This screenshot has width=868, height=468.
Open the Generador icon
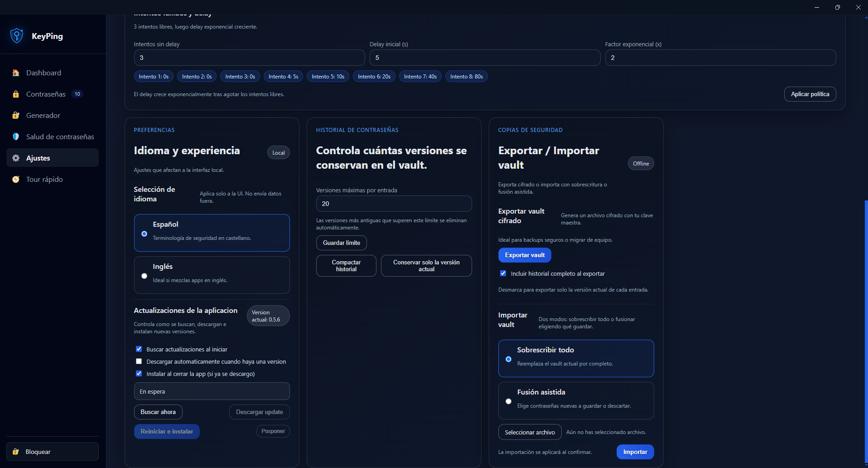coord(16,115)
